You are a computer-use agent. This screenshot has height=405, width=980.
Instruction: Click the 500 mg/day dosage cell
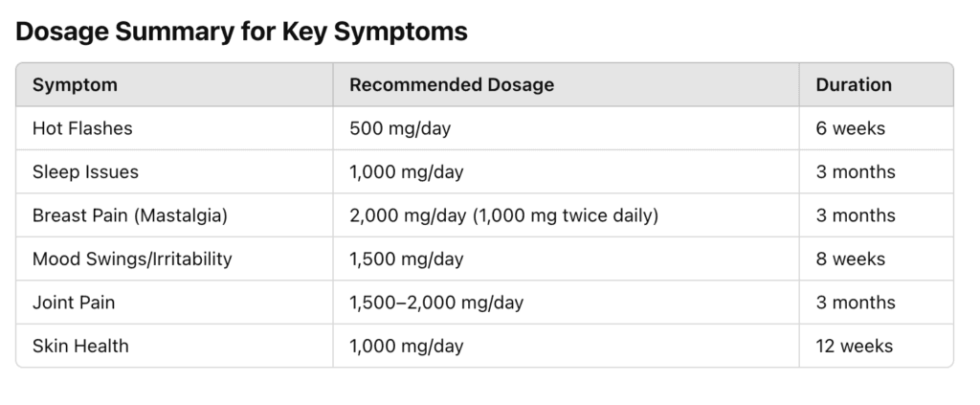coord(566,128)
